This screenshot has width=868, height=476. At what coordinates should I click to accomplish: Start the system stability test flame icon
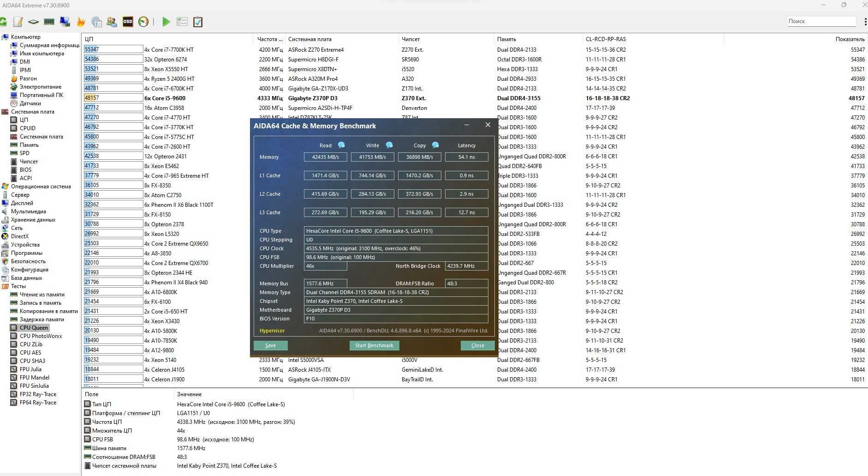[81, 22]
